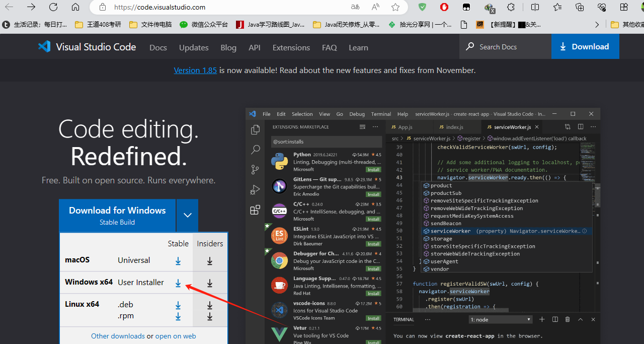Click Download for Windows Stable Build button
Screen dimensions: 644x344
[117, 215]
